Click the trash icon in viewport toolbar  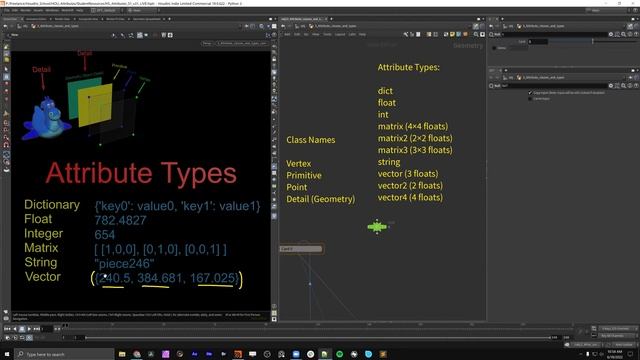click(163, 35)
